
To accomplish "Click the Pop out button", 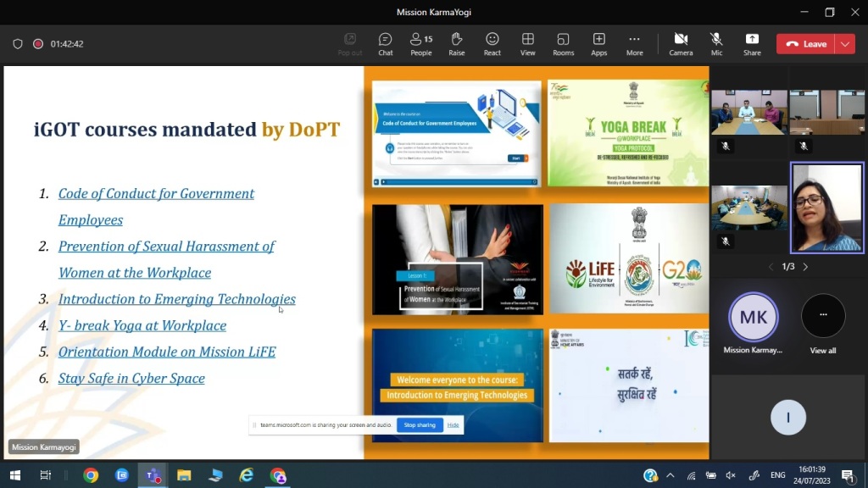I will 350,44.
